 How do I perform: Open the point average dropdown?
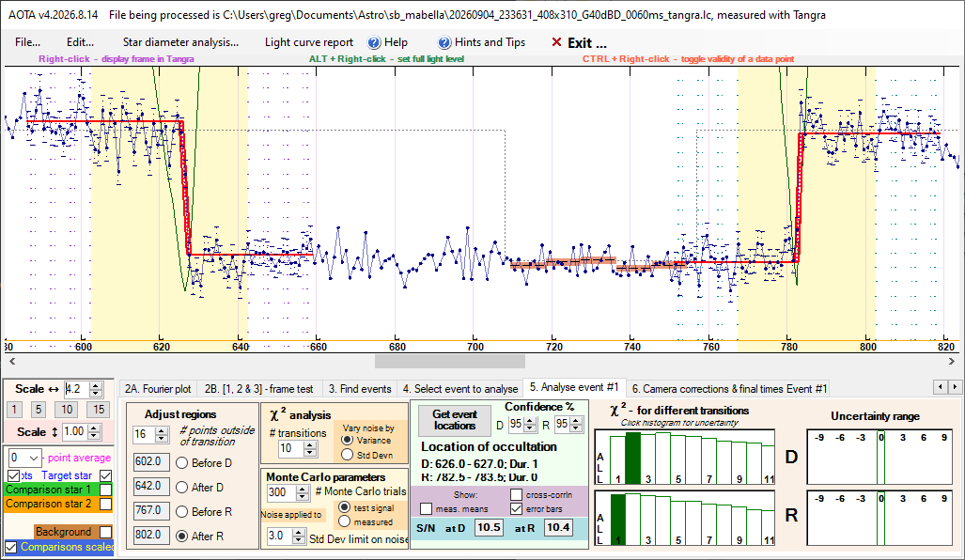(x=33, y=458)
